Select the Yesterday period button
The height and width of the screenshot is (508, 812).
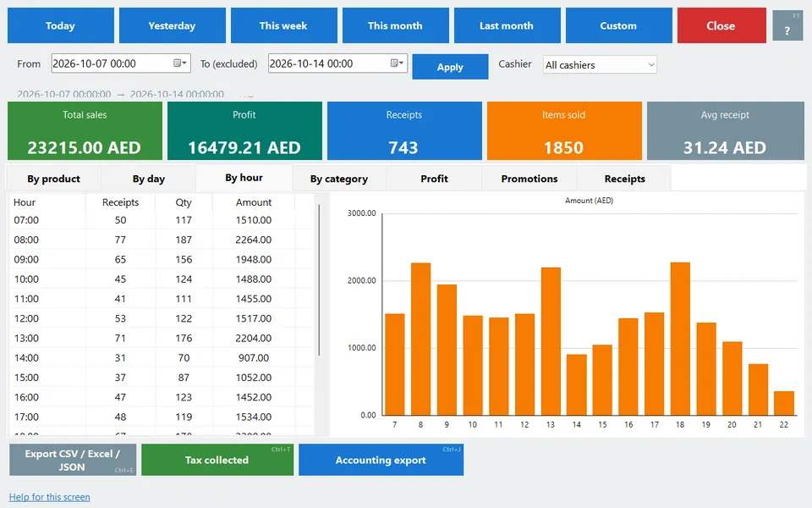point(172,25)
